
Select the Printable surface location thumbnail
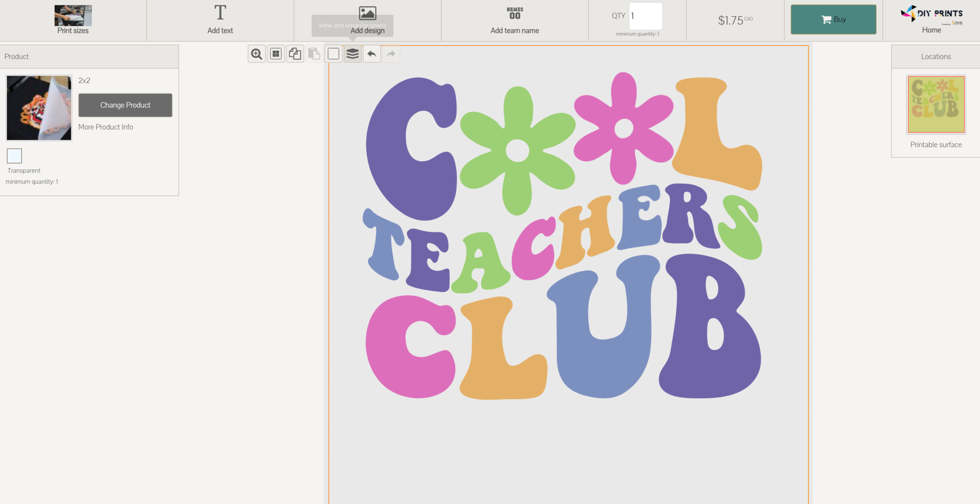click(x=935, y=105)
